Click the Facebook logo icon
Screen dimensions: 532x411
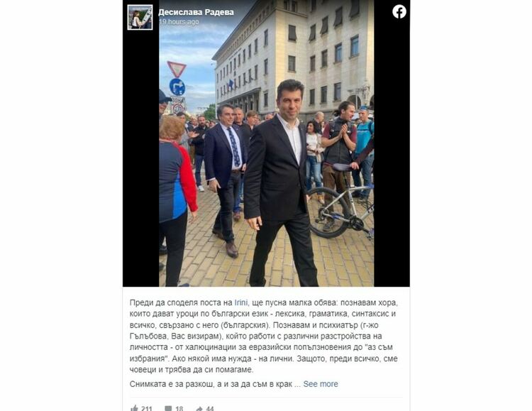[x=399, y=12]
